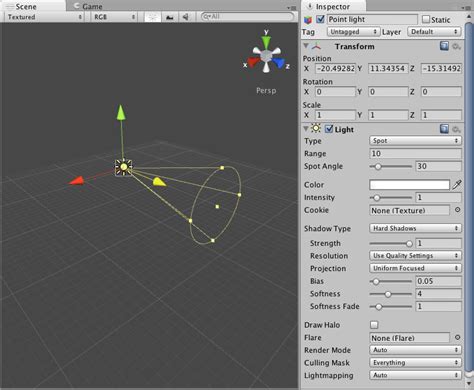Collapse the Transform component foldout triangle
The height and width of the screenshot is (390, 474).
tap(306, 46)
